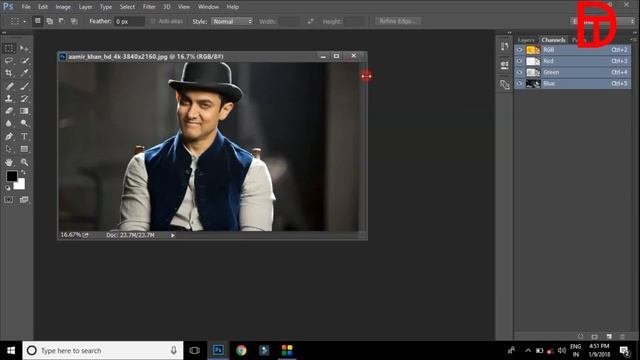The width and height of the screenshot is (640, 360).
Task: Open the Style dropdown set to Normal
Action: click(232, 21)
